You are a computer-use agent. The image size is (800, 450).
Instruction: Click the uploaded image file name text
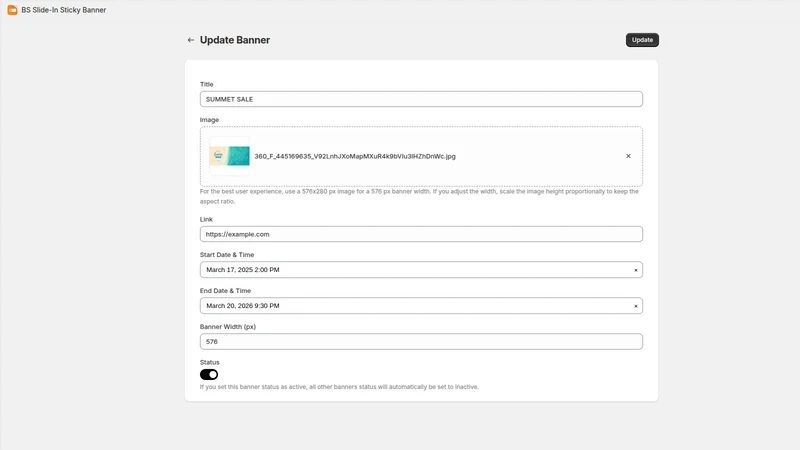(x=355, y=156)
